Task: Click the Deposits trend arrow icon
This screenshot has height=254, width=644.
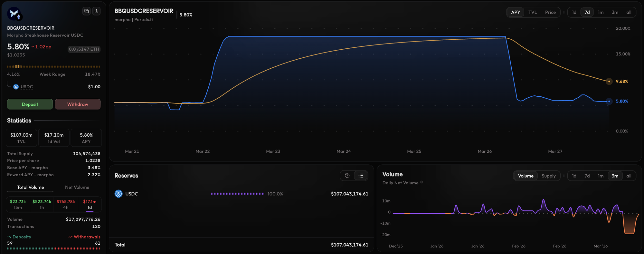Action: pos(9,237)
